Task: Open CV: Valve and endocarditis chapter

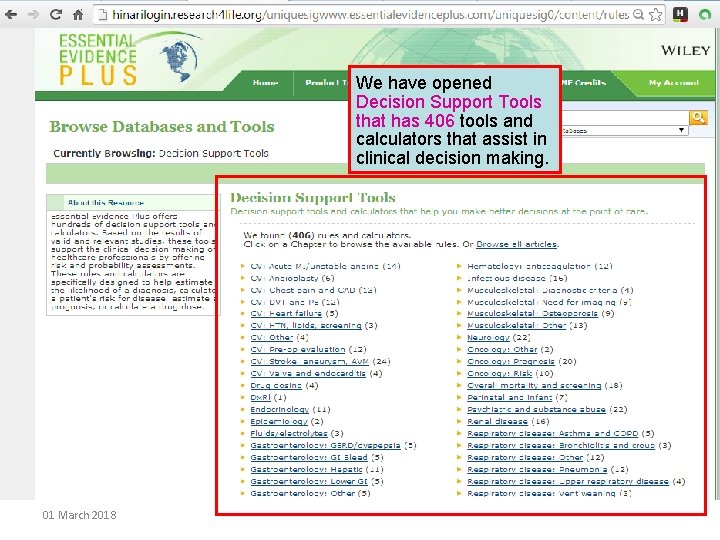Action: tap(308, 373)
